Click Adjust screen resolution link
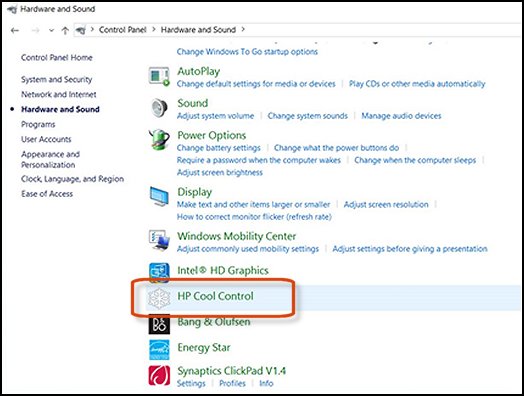The height and width of the screenshot is (396, 524). (x=386, y=205)
